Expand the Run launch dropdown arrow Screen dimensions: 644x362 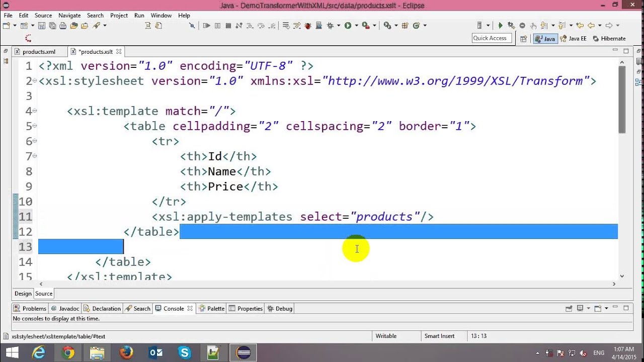[x=356, y=25]
